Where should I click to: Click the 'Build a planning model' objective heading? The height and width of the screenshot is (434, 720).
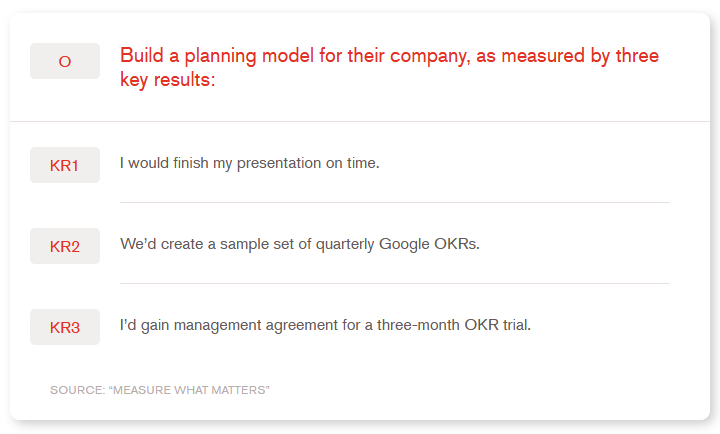coord(389,56)
